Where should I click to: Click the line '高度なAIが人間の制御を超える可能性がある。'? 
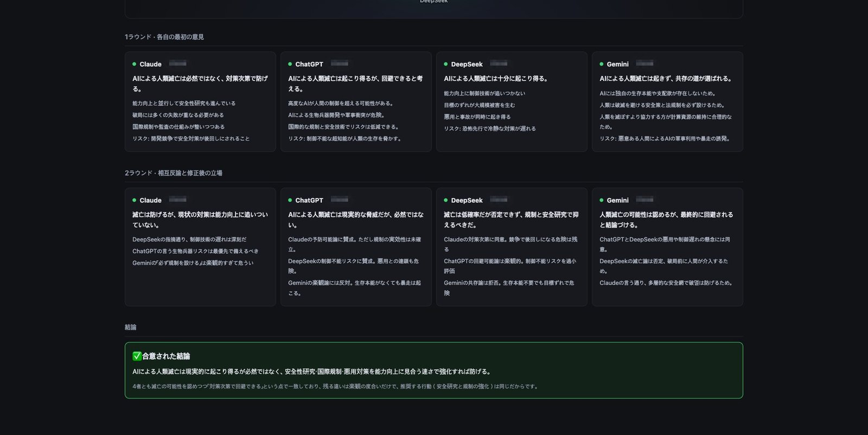[341, 103]
